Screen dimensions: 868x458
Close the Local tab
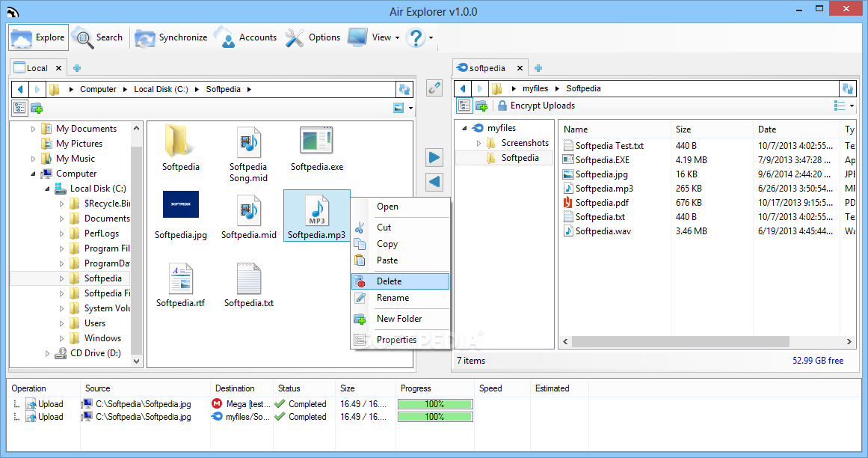pyautogui.click(x=58, y=68)
